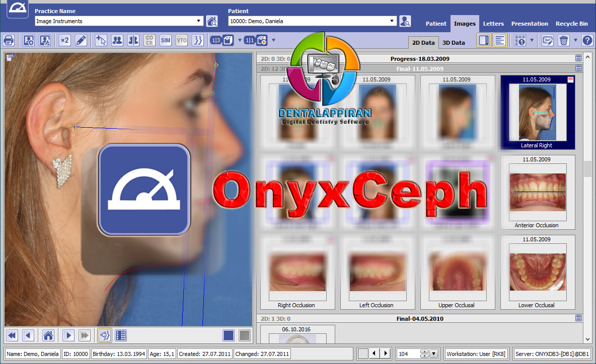The image size is (596, 364).
Task: Toggle the text list view button
Action: (x=499, y=40)
